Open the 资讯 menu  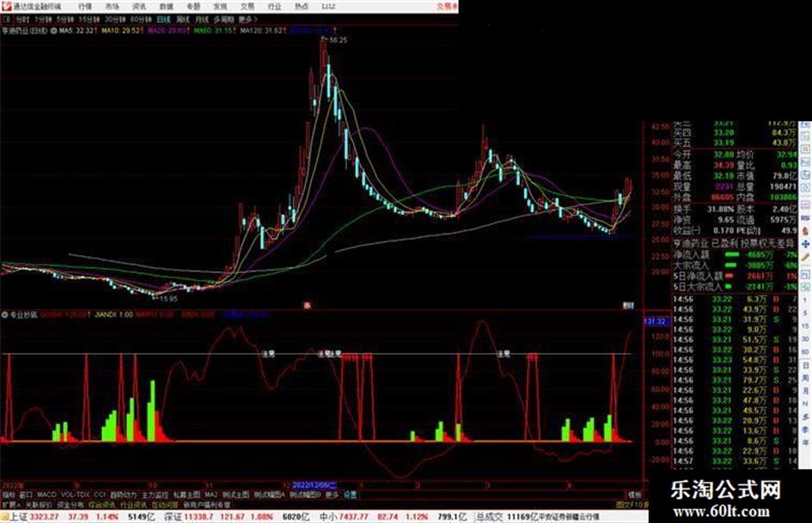[139, 7]
